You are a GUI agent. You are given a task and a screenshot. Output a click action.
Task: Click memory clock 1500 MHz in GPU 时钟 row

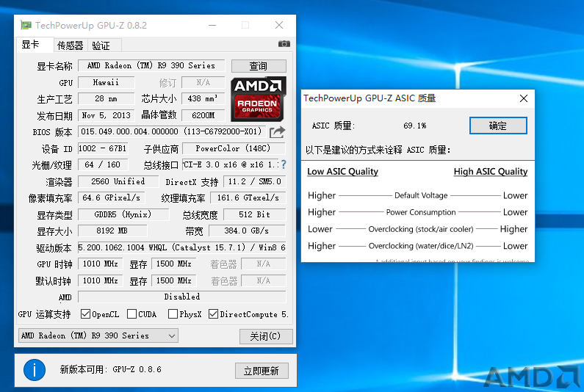pyautogui.click(x=174, y=264)
